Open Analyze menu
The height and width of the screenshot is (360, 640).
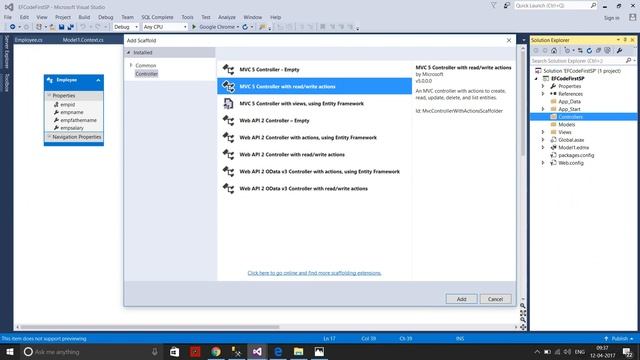click(227, 17)
